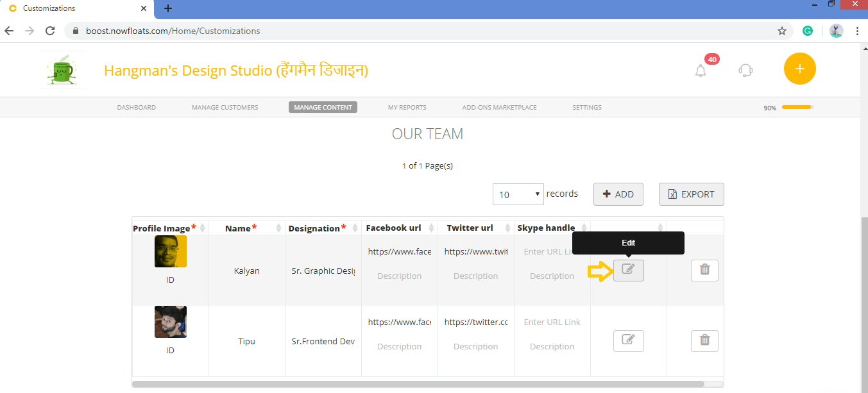Delete Tipu's row with trash icon
The width and height of the screenshot is (868, 393).
(704, 340)
